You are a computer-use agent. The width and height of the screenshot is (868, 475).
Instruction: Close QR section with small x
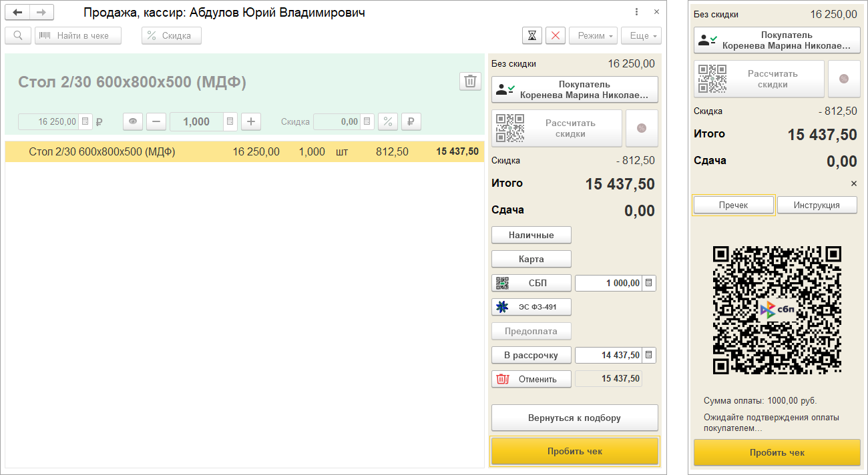pyautogui.click(x=853, y=183)
